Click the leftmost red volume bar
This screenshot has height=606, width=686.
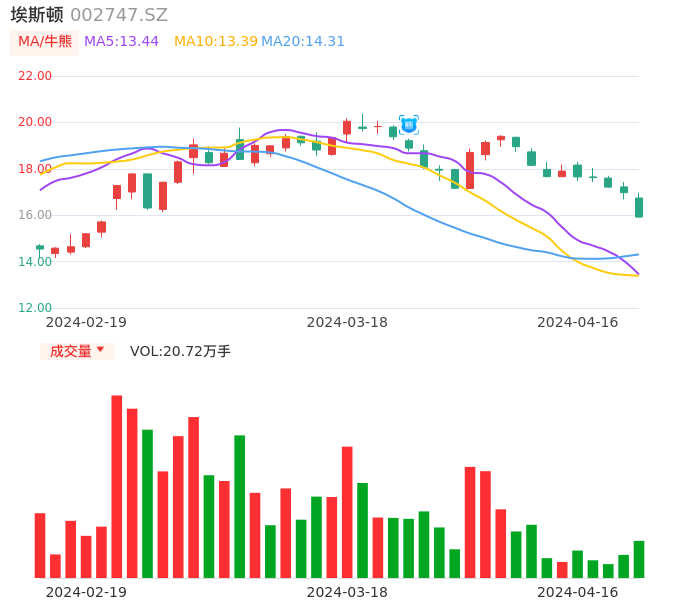coord(40,545)
